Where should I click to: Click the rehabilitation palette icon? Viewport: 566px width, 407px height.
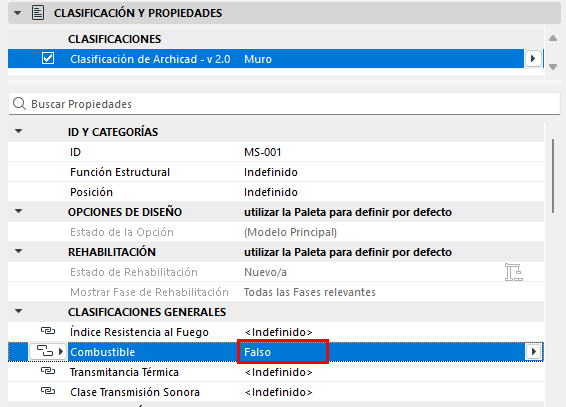pyautogui.click(x=514, y=272)
